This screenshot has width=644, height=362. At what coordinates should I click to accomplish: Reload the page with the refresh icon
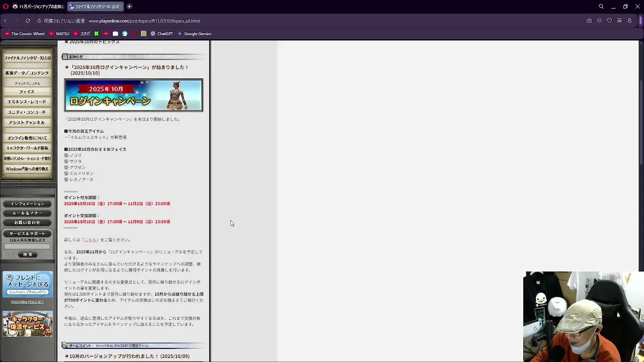point(28,21)
